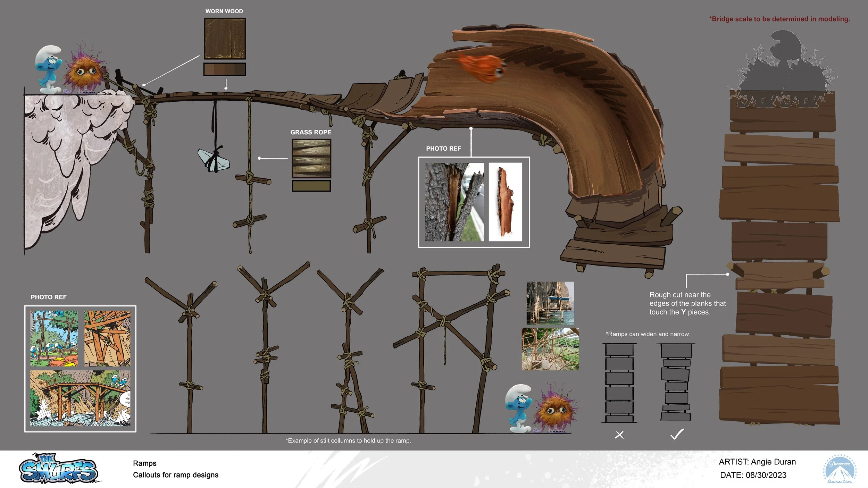
Task: Click the Paramount Animation logo
Action: (x=840, y=469)
